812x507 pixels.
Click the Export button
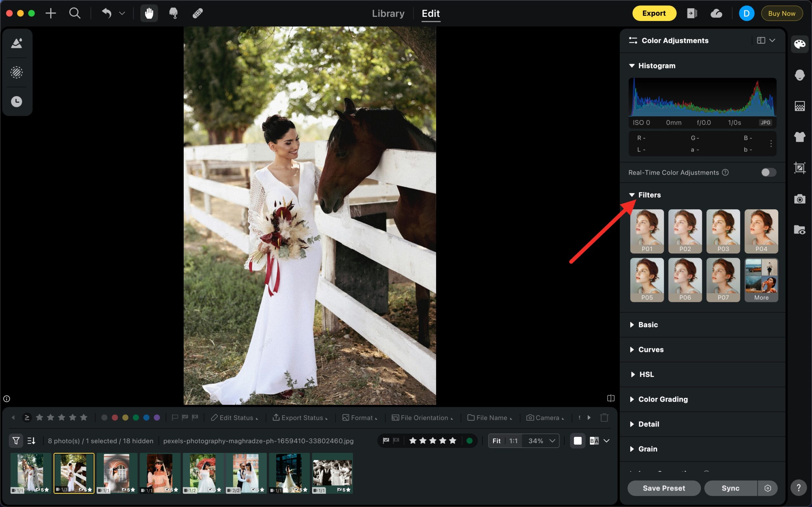click(654, 13)
